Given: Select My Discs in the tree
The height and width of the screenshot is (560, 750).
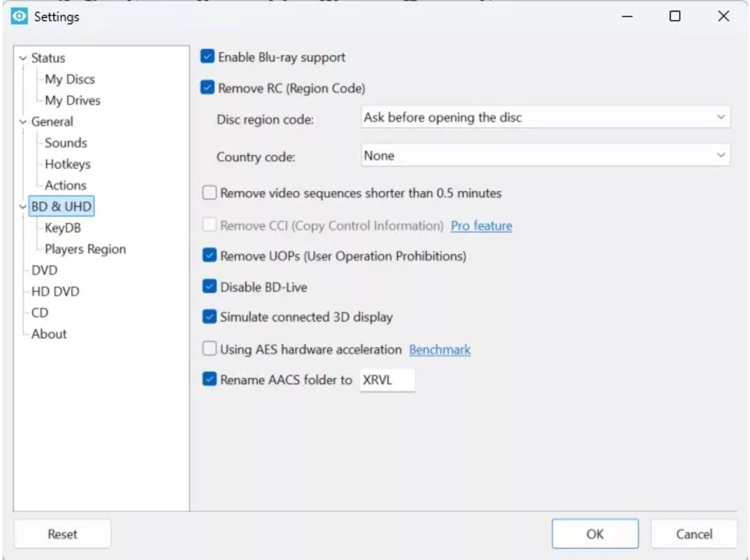Looking at the screenshot, I should pos(69,79).
